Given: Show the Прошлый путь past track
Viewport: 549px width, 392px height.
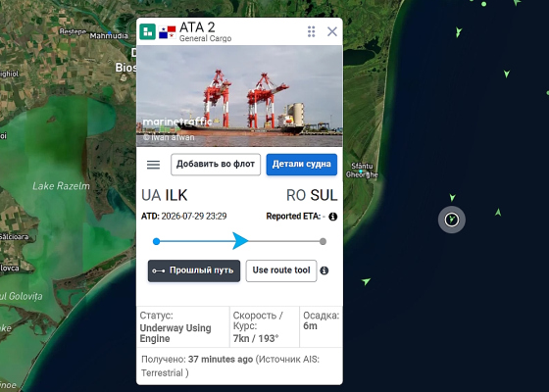Looking at the screenshot, I should [194, 270].
